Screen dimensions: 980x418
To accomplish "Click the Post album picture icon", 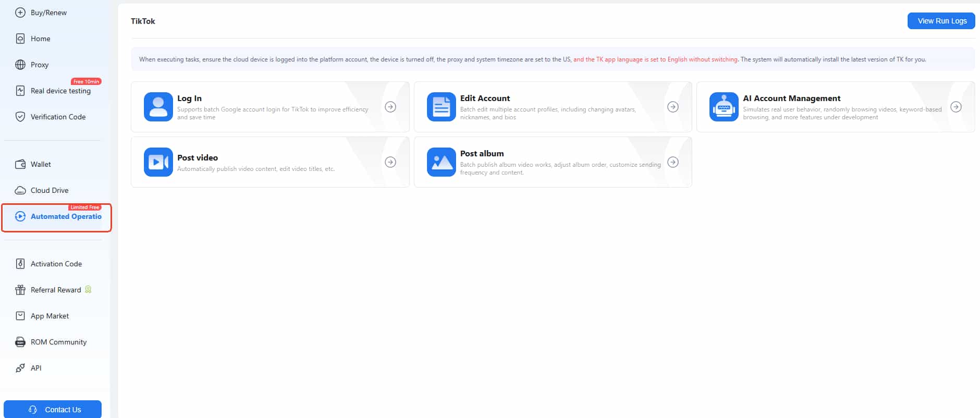I will pyautogui.click(x=442, y=162).
